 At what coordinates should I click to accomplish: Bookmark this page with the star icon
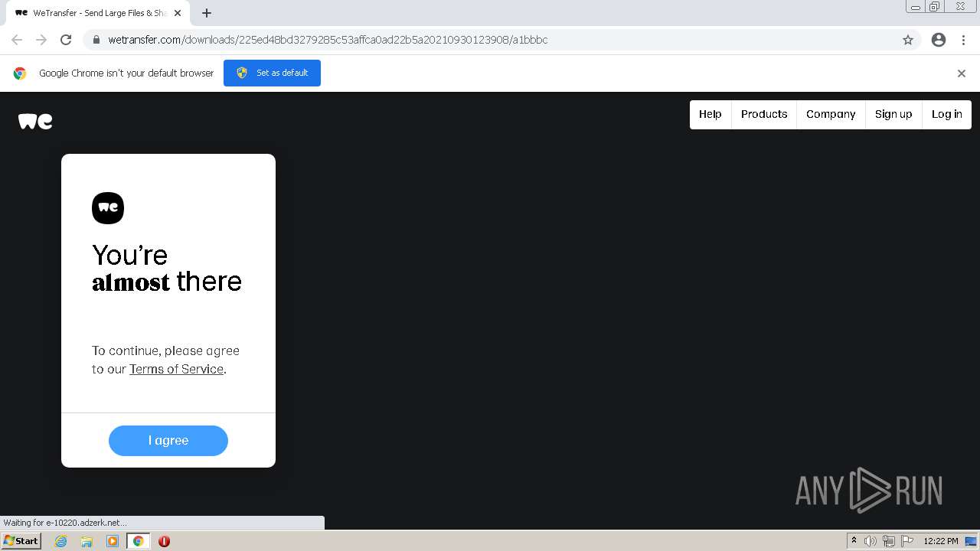pyautogui.click(x=908, y=40)
